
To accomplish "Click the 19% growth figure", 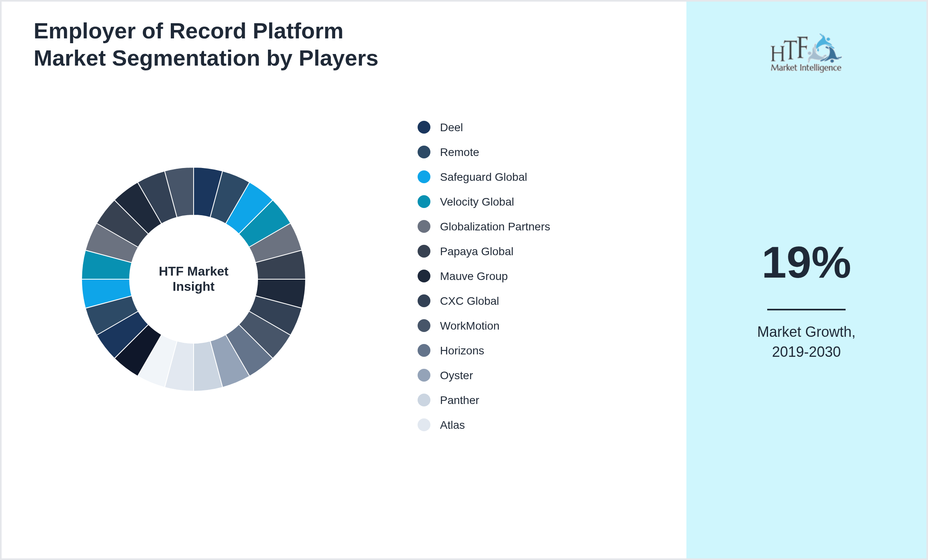I will [x=806, y=262].
